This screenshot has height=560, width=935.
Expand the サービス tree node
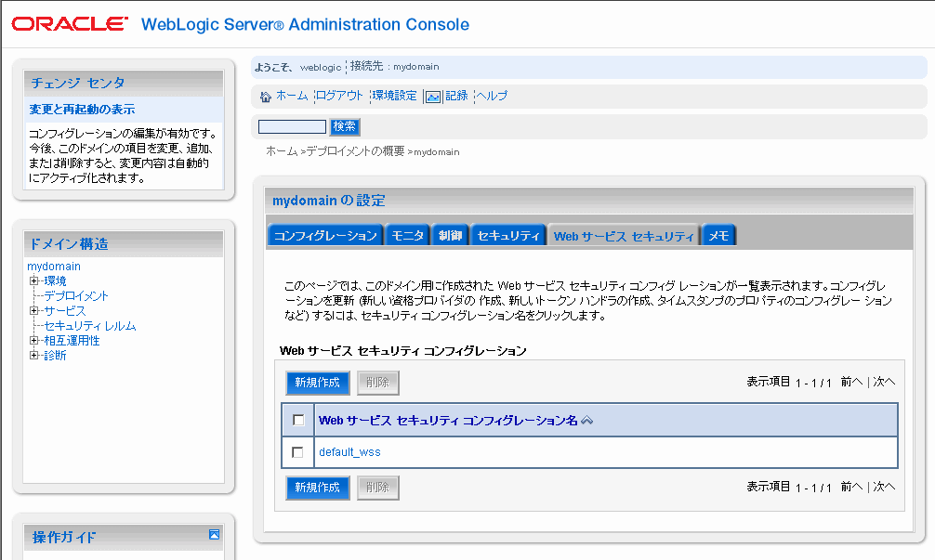click(x=34, y=311)
